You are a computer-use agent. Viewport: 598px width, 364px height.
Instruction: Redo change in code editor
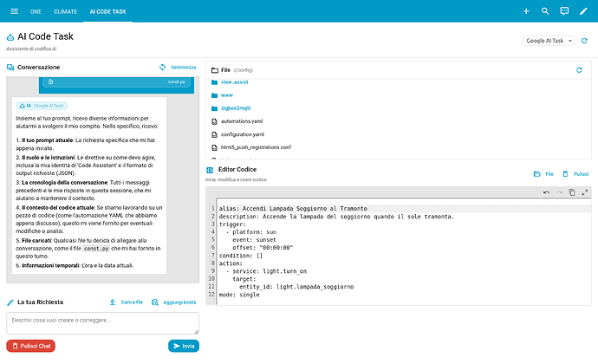[559, 192]
